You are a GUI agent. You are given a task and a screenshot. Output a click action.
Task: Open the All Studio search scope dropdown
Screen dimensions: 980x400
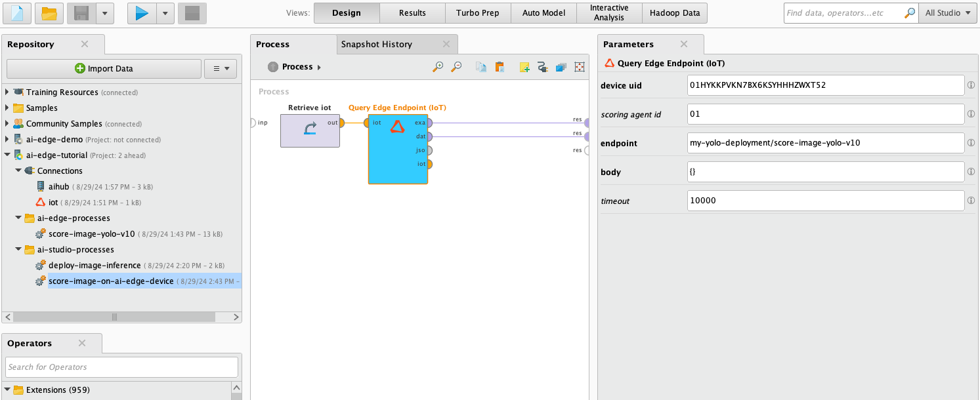point(947,13)
